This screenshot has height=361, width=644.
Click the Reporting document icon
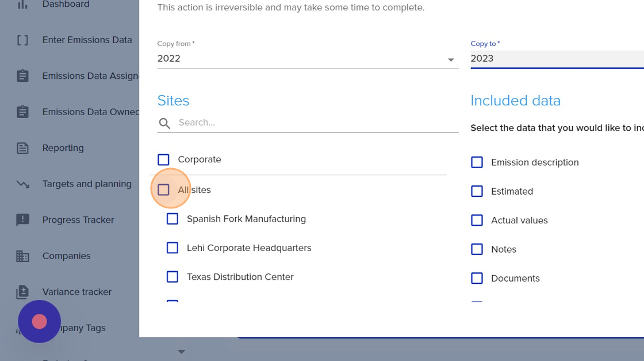coord(22,148)
